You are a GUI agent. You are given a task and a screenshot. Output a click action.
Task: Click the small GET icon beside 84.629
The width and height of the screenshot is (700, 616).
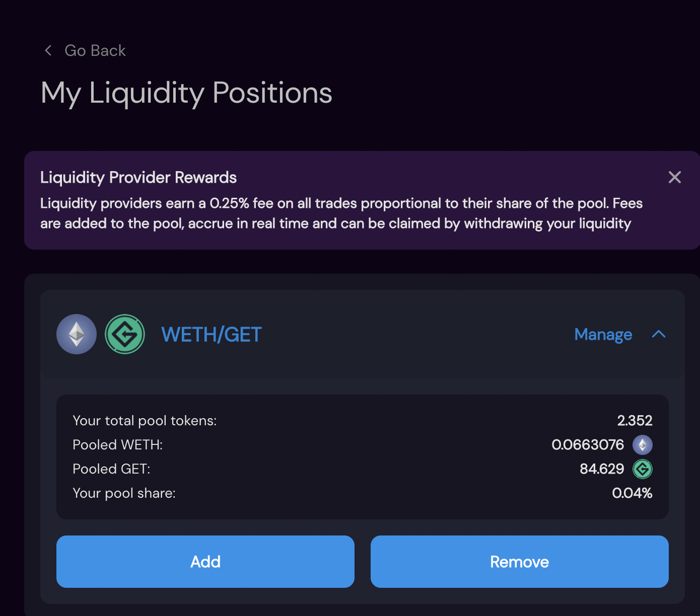[x=643, y=469]
